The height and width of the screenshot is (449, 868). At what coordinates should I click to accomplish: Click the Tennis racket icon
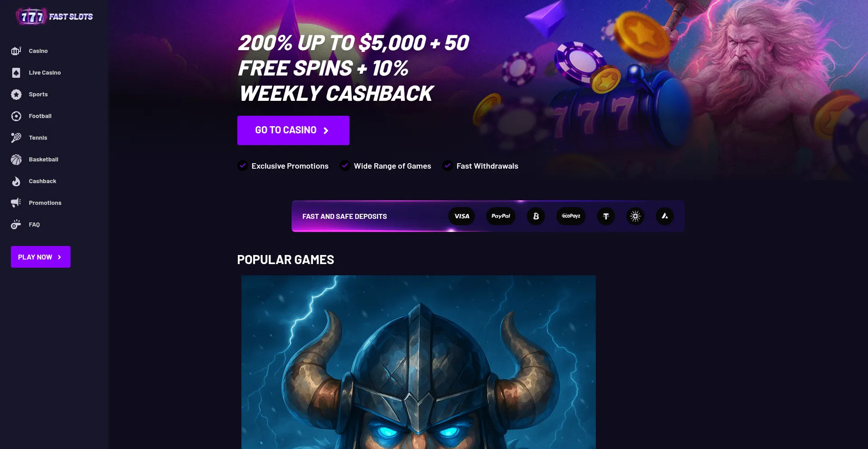16,137
